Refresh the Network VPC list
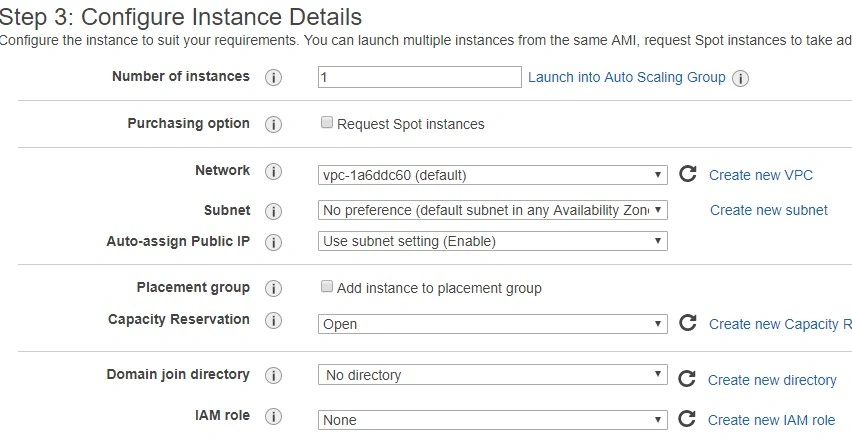Viewport: 852px width, 444px height. (x=687, y=174)
